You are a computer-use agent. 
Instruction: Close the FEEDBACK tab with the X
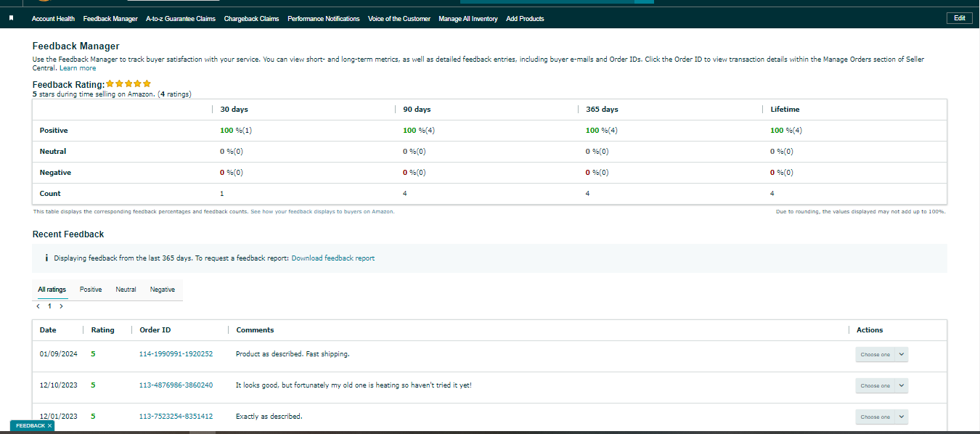click(x=49, y=426)
